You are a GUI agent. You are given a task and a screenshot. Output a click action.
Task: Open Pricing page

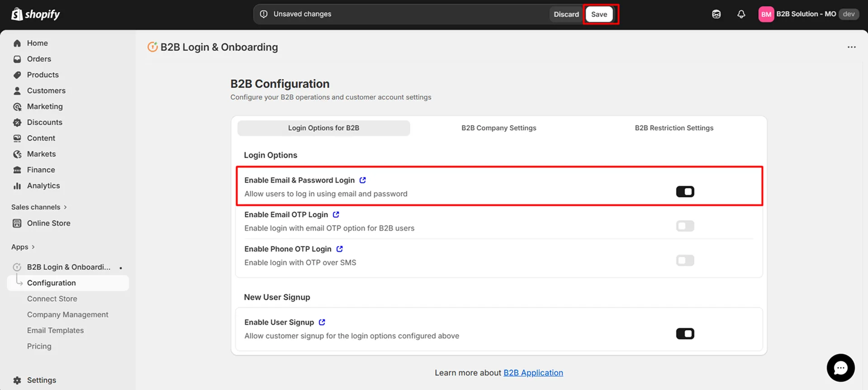(39, 346)
